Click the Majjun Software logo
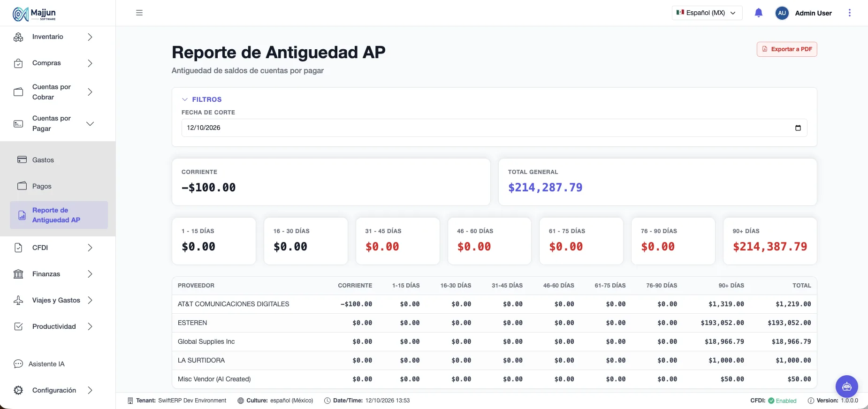The image size is (868, 409). pyautogui.click(x=34, y=14)
